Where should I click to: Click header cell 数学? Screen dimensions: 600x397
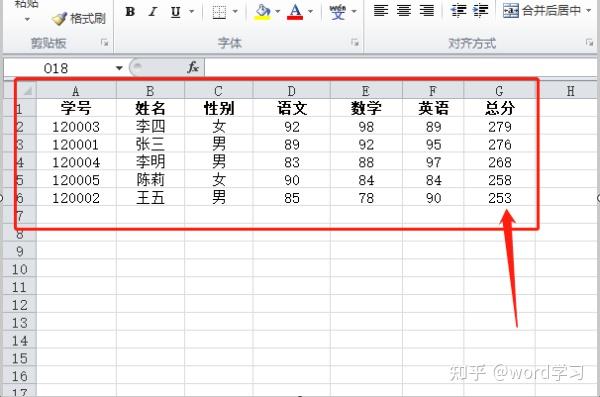pyautogui.click(x=366, y=108)
